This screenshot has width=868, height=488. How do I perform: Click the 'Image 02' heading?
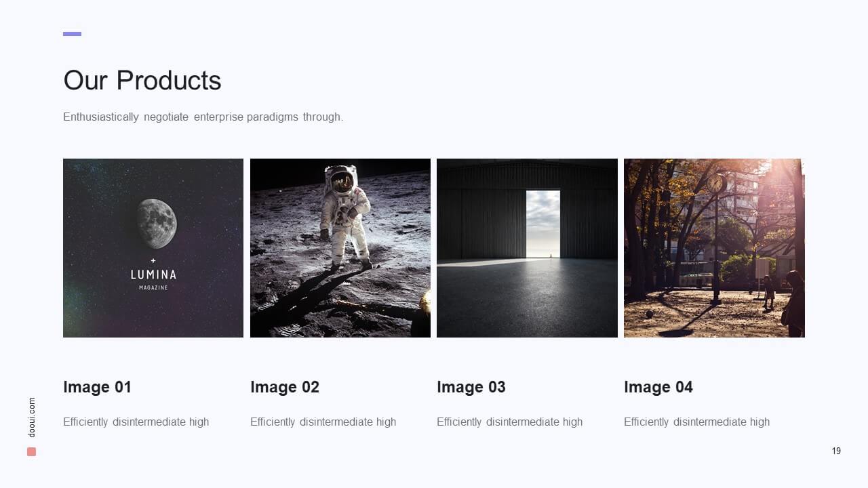284,387
